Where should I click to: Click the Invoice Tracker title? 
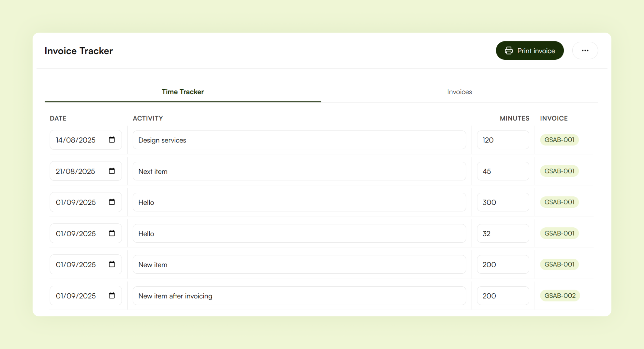pos(79,51)
